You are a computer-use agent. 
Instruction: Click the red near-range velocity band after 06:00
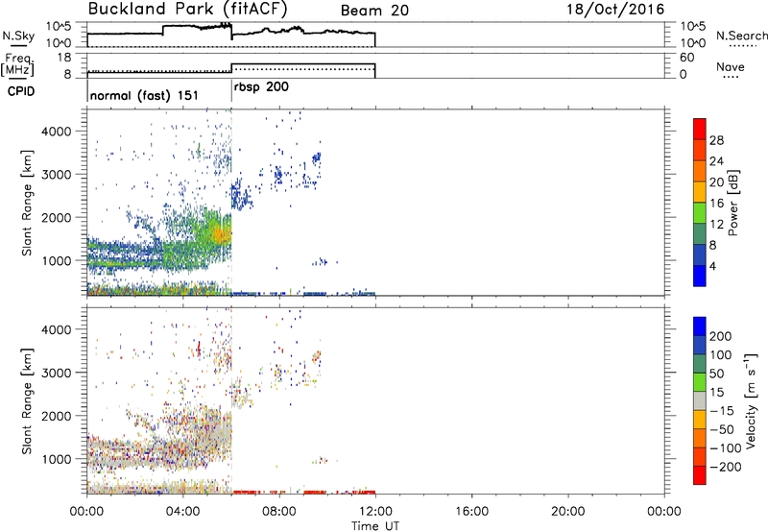click(303, 492)
